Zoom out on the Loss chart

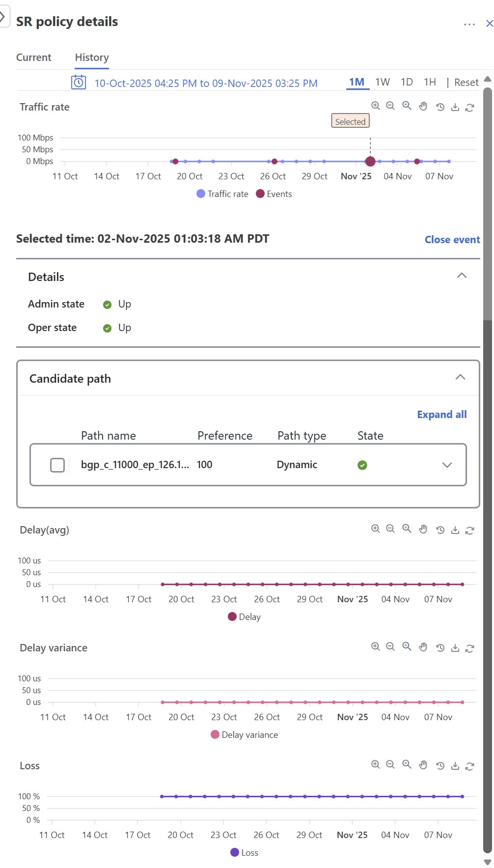(x=390, y=764)
